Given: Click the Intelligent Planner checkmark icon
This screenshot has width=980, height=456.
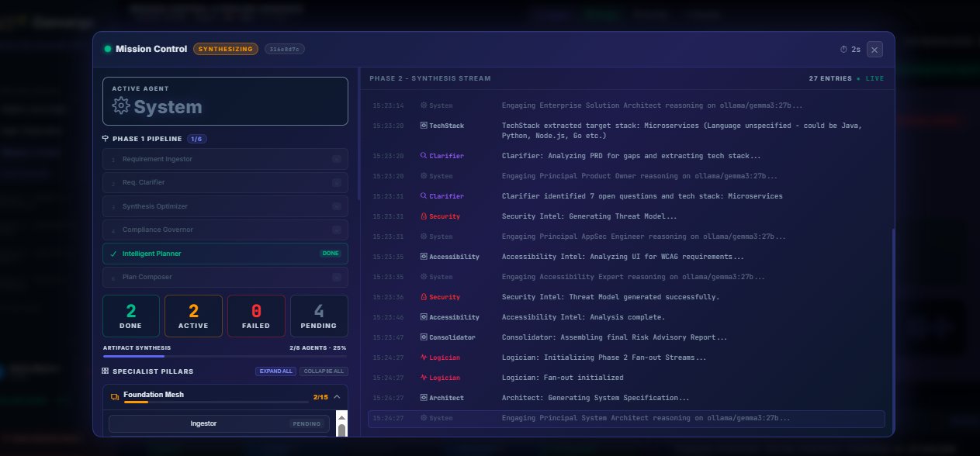Looking at the screenshot, I should click(113, 254).
